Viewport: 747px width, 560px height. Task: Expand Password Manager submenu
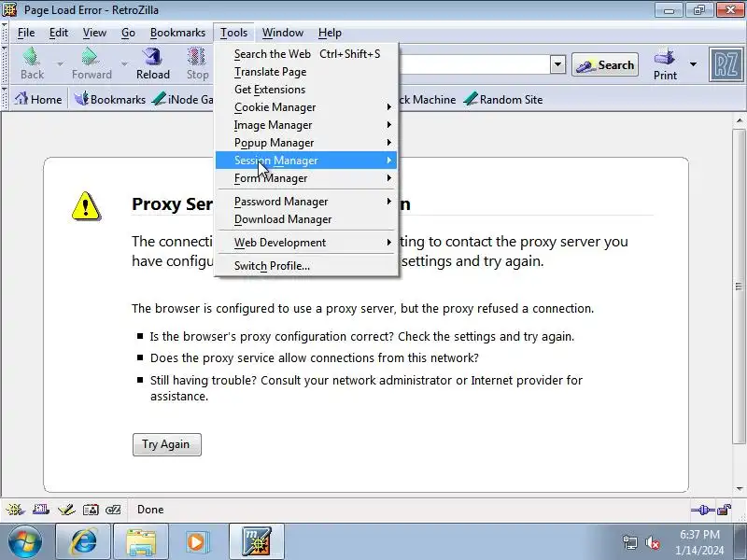pyautogui.click(x=306, y=202)
